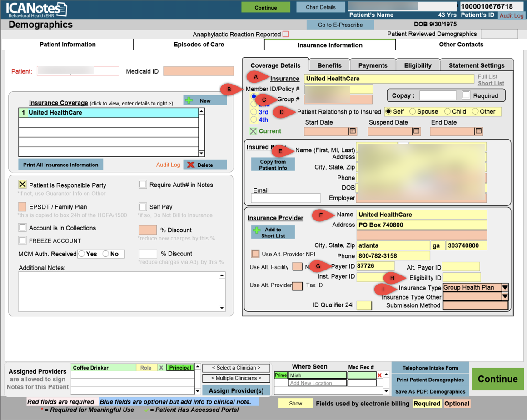
Task: Enable the Account is in Collections checkbox
Action: [22, 228]
